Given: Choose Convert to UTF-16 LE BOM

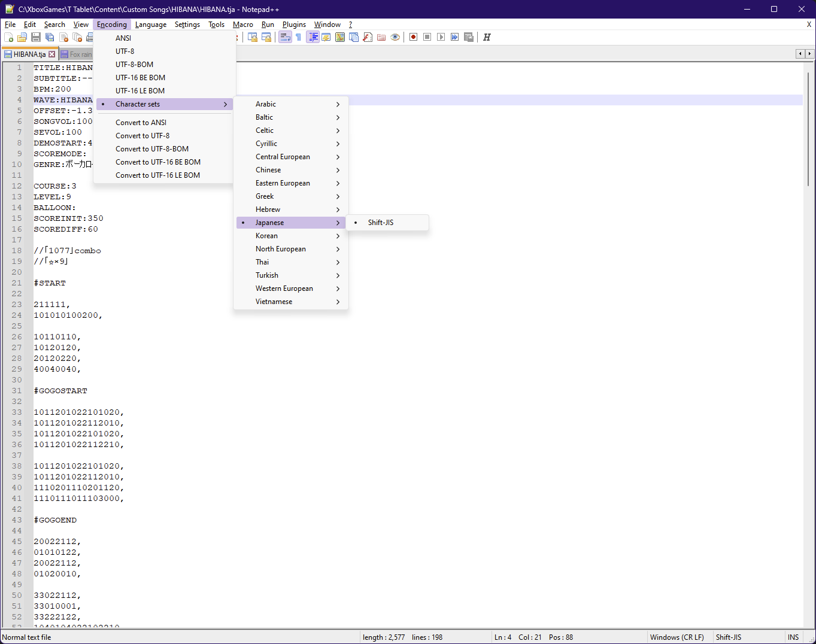Looking at the screenshot, I should point(165,175).
